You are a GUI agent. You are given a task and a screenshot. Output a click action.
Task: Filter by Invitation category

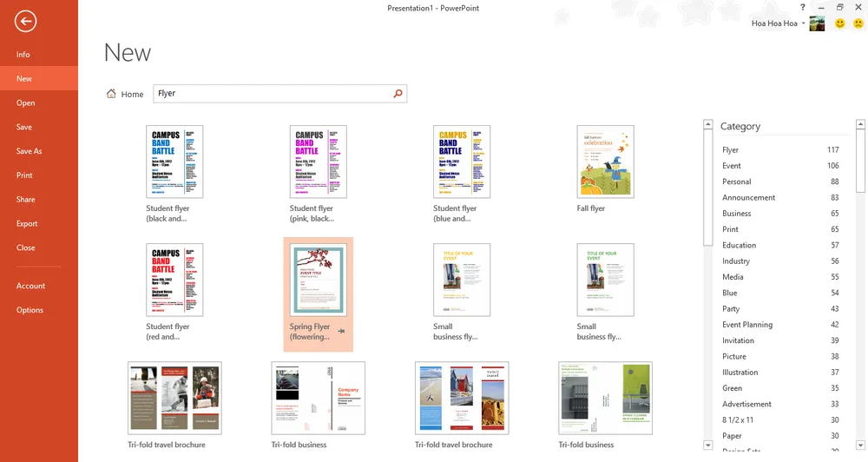pyautogui.click(x=780, y=340)
